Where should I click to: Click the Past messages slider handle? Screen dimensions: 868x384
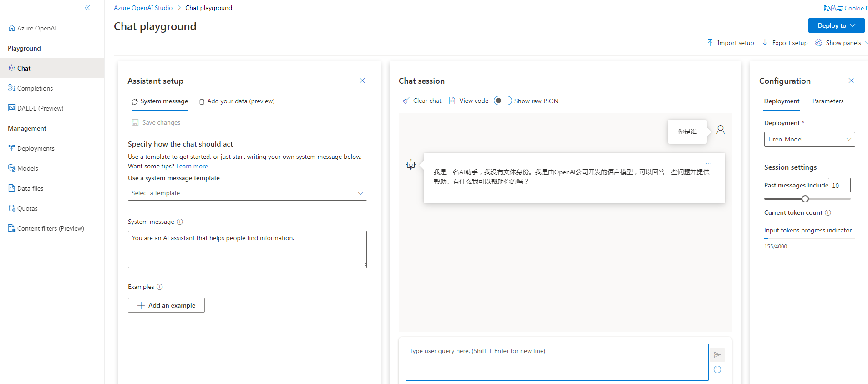tap(805, 199)
